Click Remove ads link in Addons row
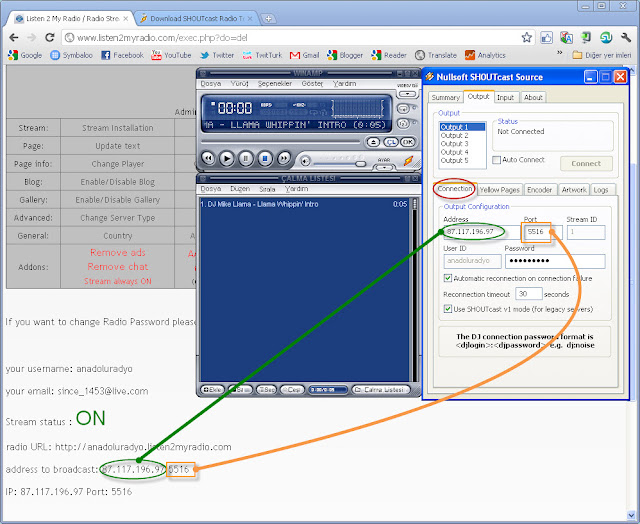Viewport: 640px width, 524px height. point(118,253)
